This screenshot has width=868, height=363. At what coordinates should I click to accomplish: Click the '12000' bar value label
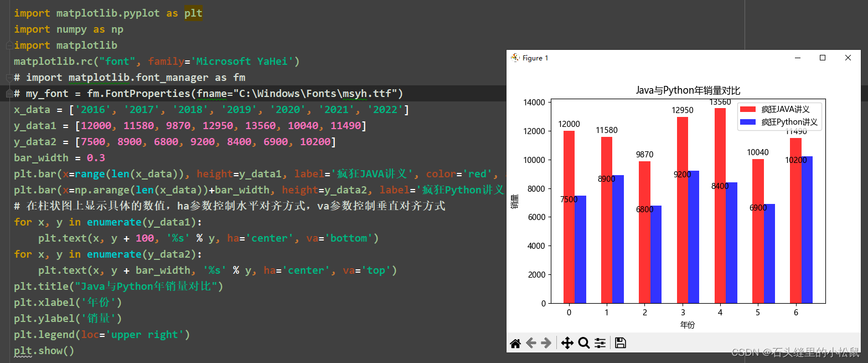569,124
